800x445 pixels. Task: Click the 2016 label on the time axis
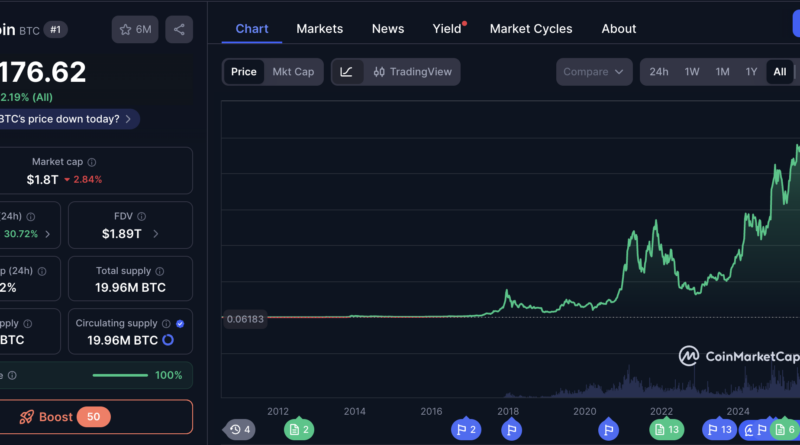(x=431, y=411)
